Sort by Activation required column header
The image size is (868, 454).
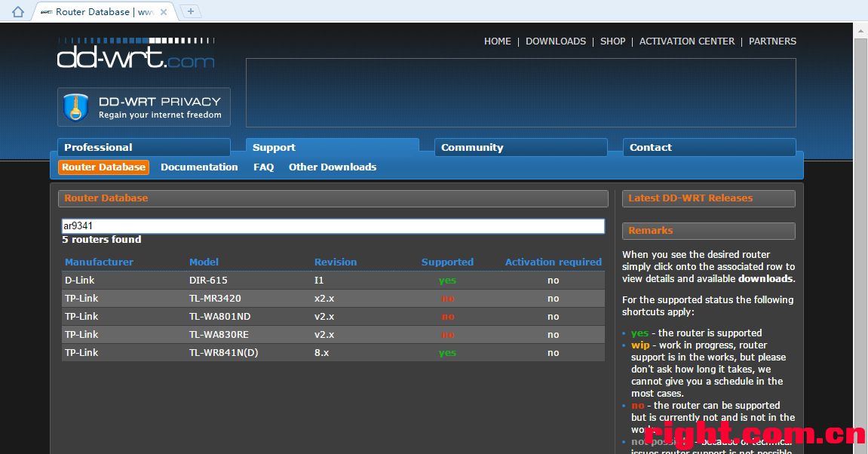click(553, 262)
